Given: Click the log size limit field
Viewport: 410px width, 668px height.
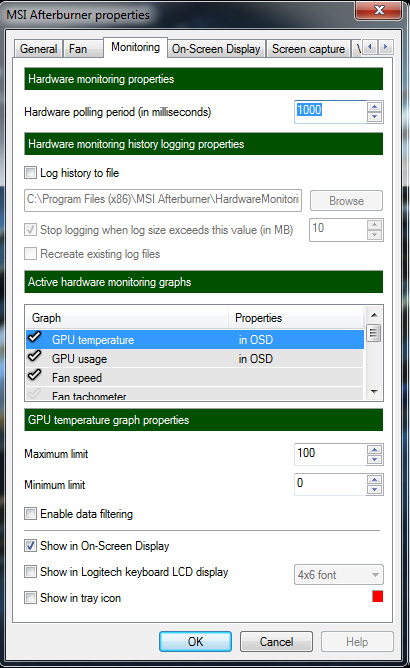Looking at the screenshot, I should (338, 230).
